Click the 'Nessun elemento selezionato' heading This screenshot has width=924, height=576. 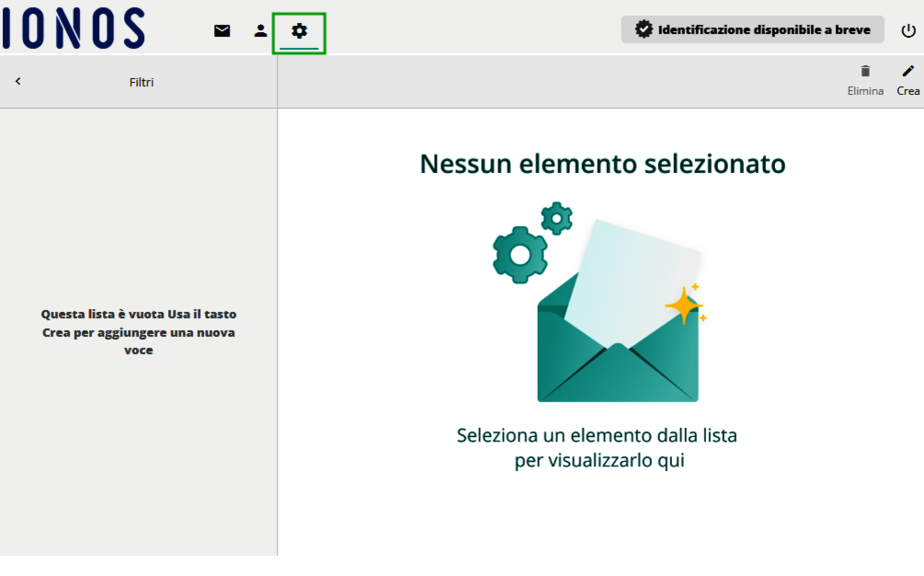click(x=602, y=164)
